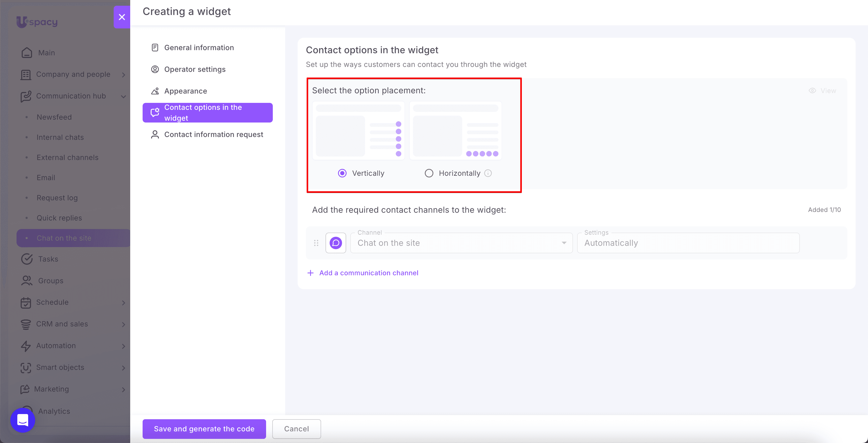
Task: Choose the horizontal placement layout thumbnail
Action: (x=455, y=131)
